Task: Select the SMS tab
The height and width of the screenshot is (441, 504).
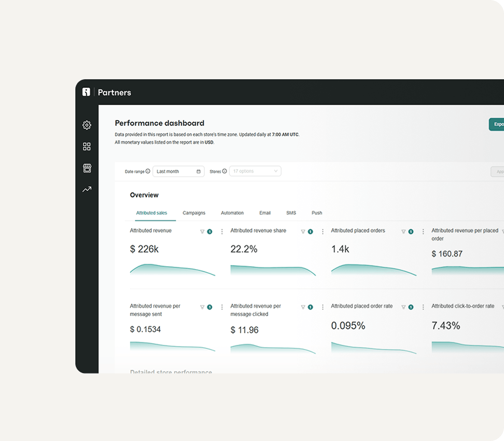Action: click(291, 213)
